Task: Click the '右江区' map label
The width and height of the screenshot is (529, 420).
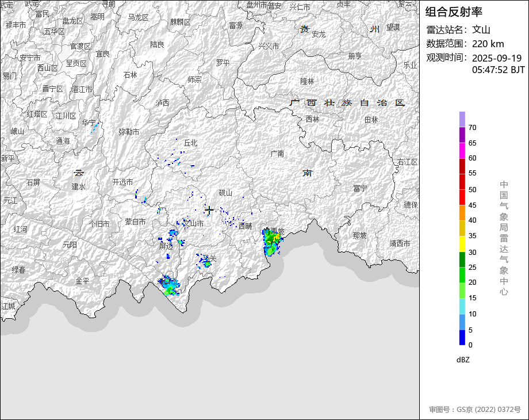Action: (408, 162)
